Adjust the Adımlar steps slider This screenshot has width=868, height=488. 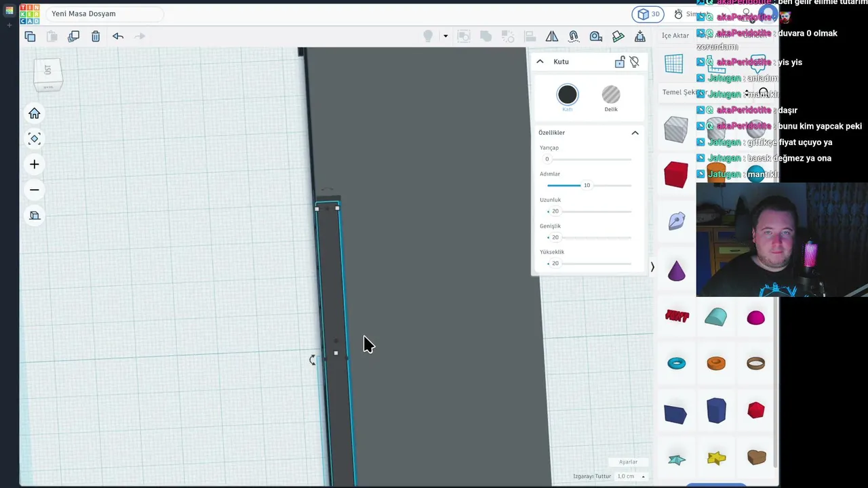(589, 185)
